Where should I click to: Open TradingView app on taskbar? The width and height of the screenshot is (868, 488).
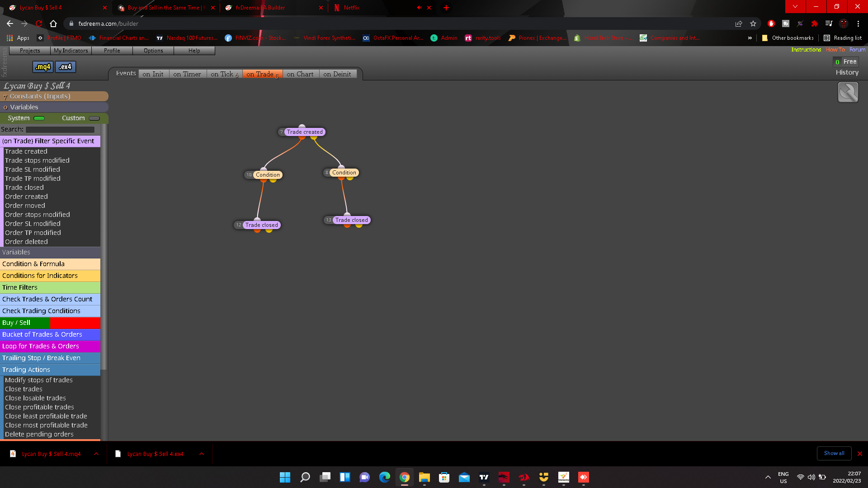(484, 477)
